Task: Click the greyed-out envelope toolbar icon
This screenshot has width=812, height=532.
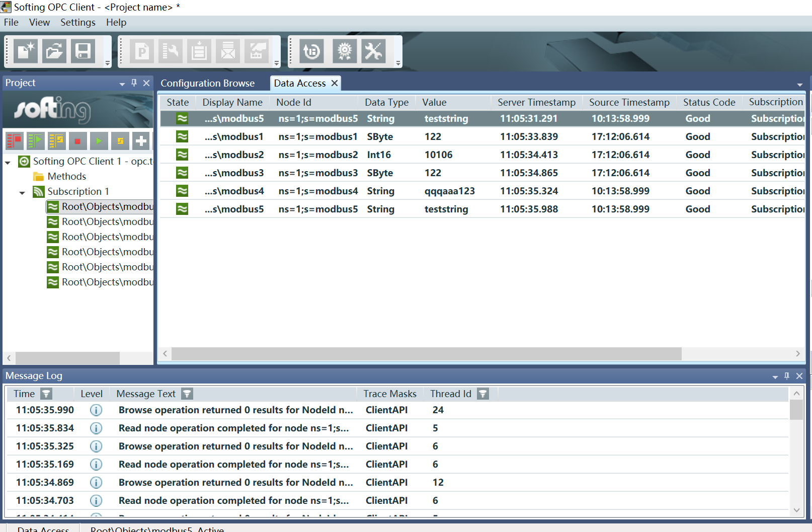Action: point(228,51)
